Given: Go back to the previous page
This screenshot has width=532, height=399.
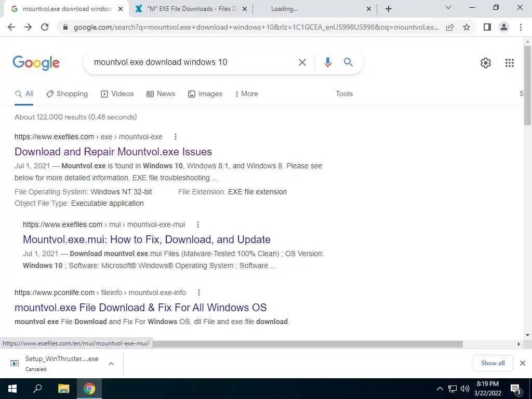Looking at the screenshot, I should click(11, 27).
